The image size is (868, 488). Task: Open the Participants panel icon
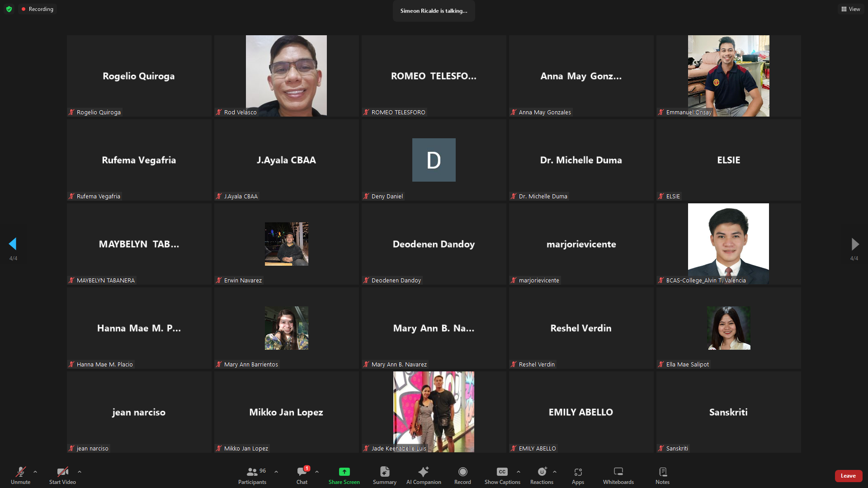coord(252,472)
